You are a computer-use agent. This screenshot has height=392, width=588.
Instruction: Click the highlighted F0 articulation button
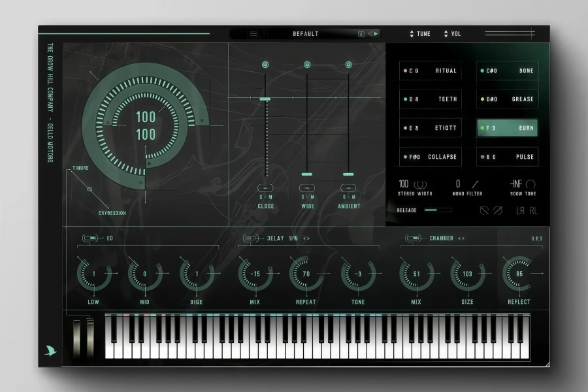pyautogui.click(x=507, y=128)
